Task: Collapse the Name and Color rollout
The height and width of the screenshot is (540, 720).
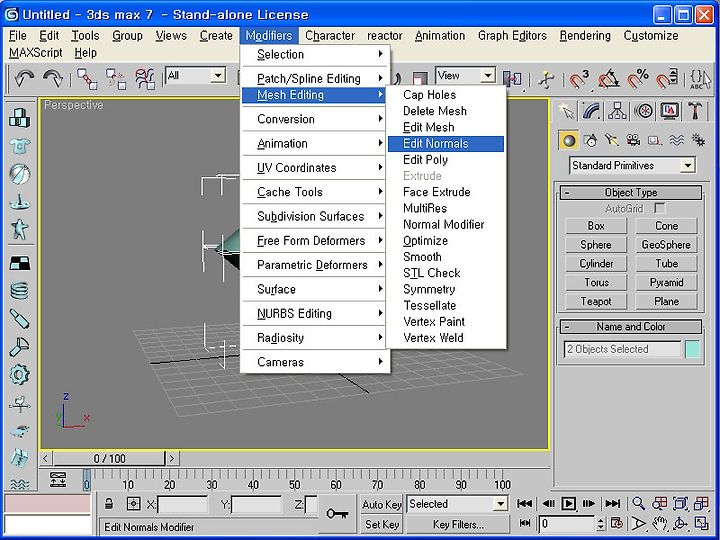Action: coord(631,326)
